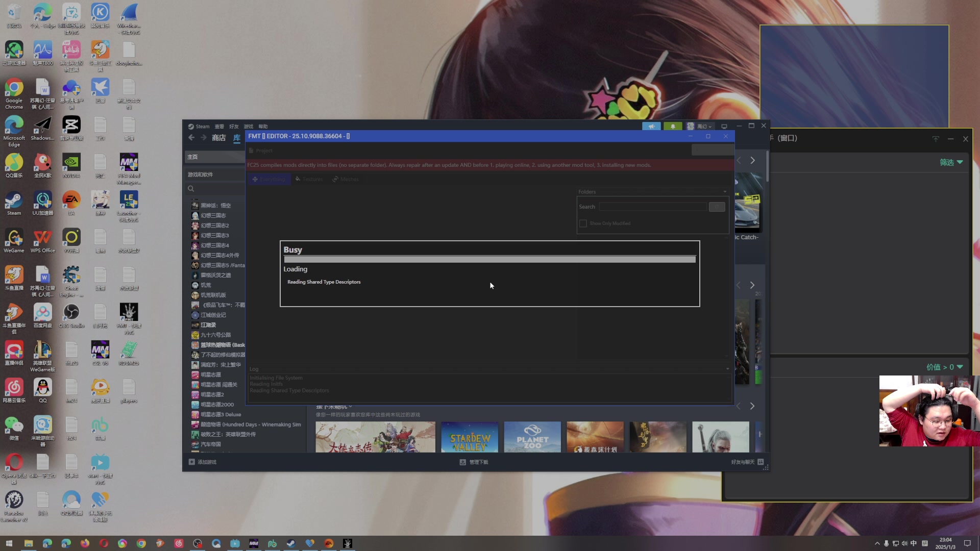Screen dimensions: 980x551
Task: Collapse the Log panel arrow
Action: [727, 369]
